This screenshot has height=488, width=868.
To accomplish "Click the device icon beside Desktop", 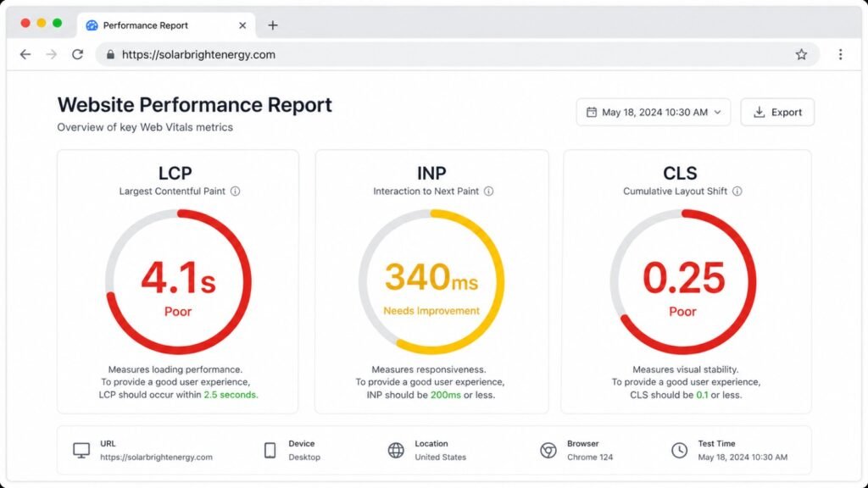I will (270, 451).
